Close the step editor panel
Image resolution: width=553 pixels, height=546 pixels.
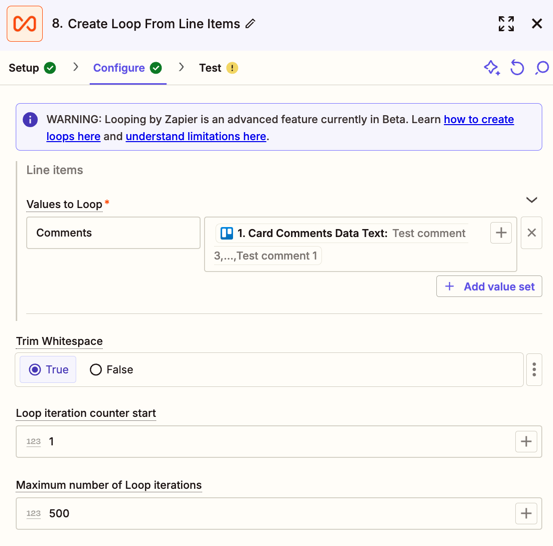(537, 24)
